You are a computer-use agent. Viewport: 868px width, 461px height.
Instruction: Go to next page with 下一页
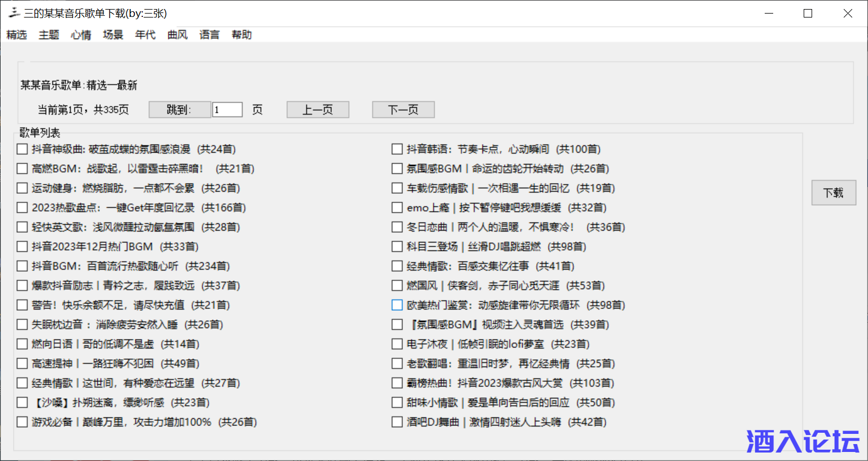coord(403,110)
